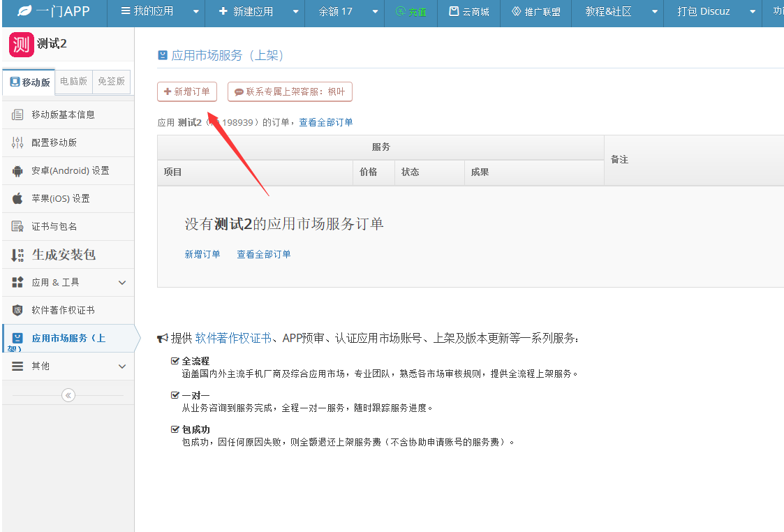This screenshot has height=532, width=784.
Task: Click the Apple iOS logo icon
Action: (x=17, y=198)
